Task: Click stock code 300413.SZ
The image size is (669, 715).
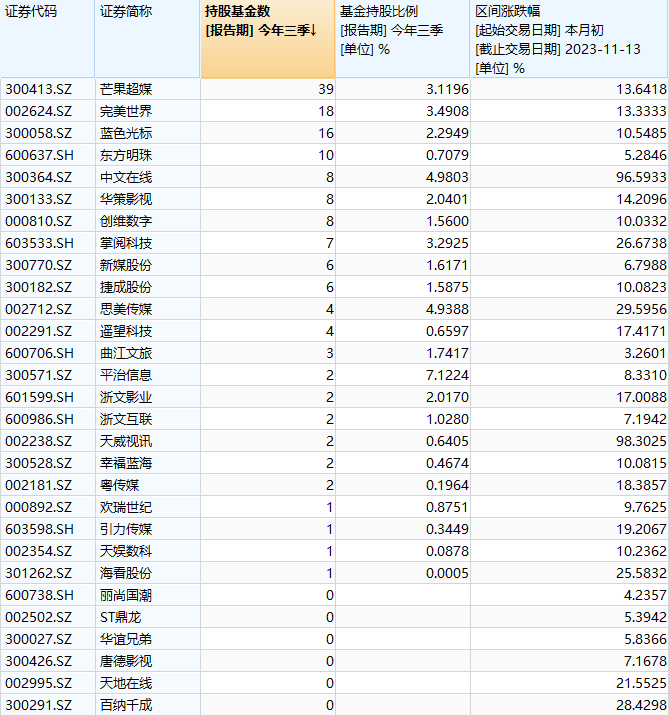Action: point(37,90)
